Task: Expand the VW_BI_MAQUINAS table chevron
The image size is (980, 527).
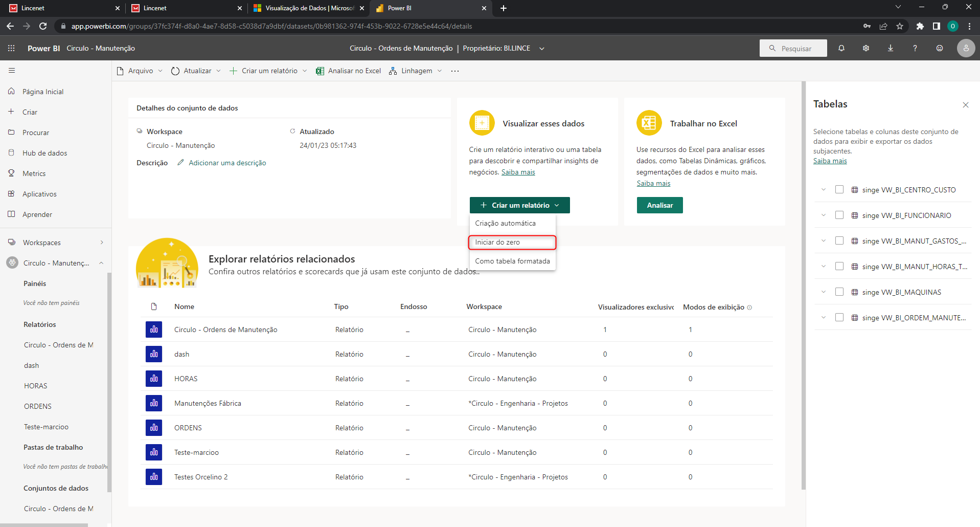Action: click(823, 292)
